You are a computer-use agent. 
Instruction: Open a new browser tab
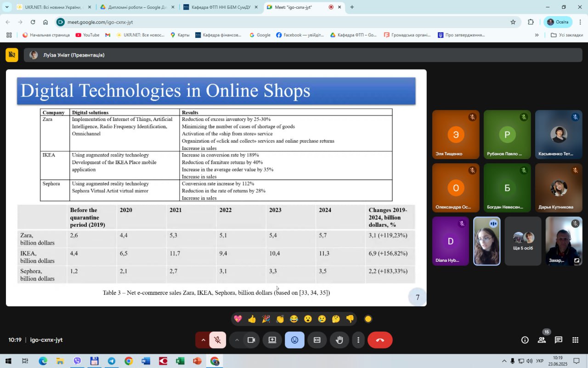(x=352, y=7)
